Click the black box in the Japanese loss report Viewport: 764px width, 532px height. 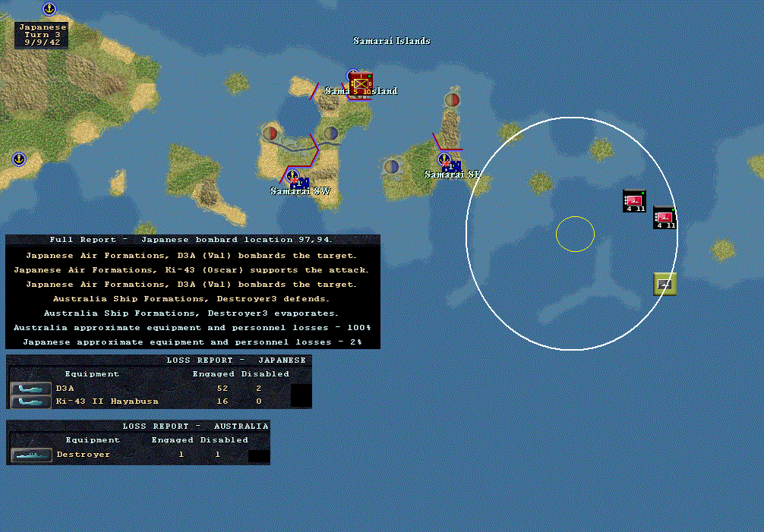click(301, 395)
